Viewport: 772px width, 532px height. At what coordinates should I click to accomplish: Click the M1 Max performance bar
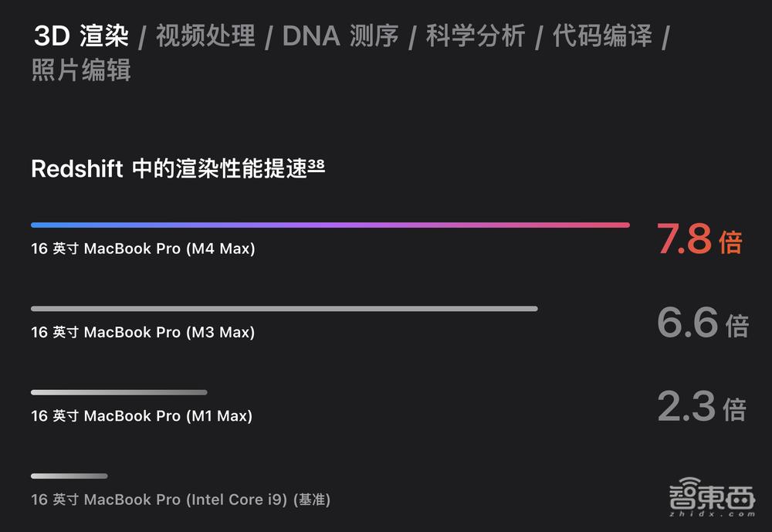(x=119, y=392)
